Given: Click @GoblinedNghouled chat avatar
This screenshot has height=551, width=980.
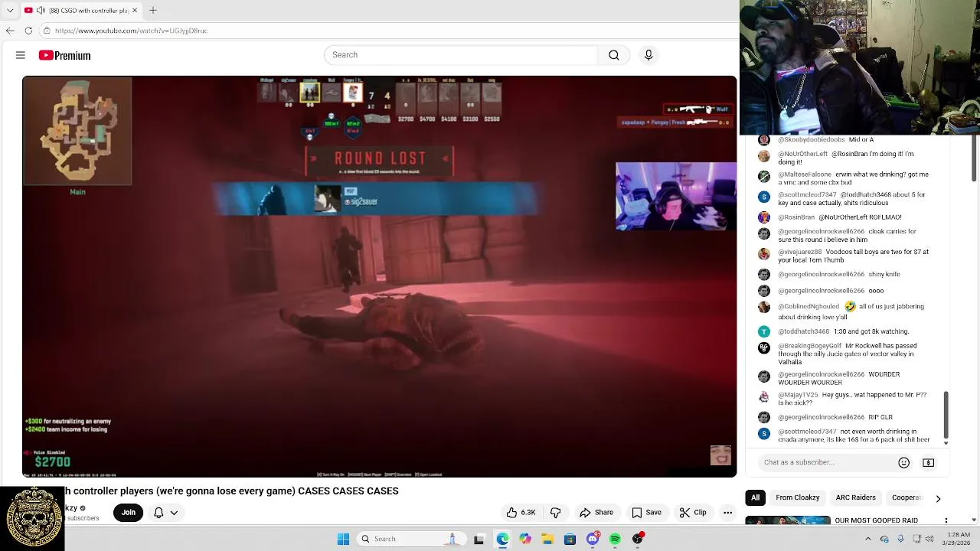Looking at the screenshot, I should pyautogui.click(x=763, y=307).
